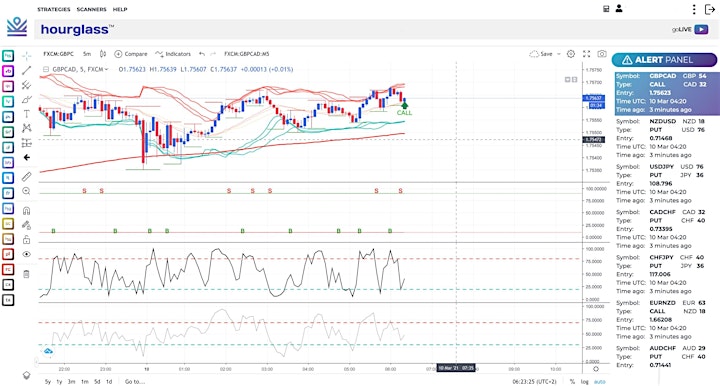This screenshot has height=386, width=720.
Task: Toggle the % percent scale
Action: 572,381
